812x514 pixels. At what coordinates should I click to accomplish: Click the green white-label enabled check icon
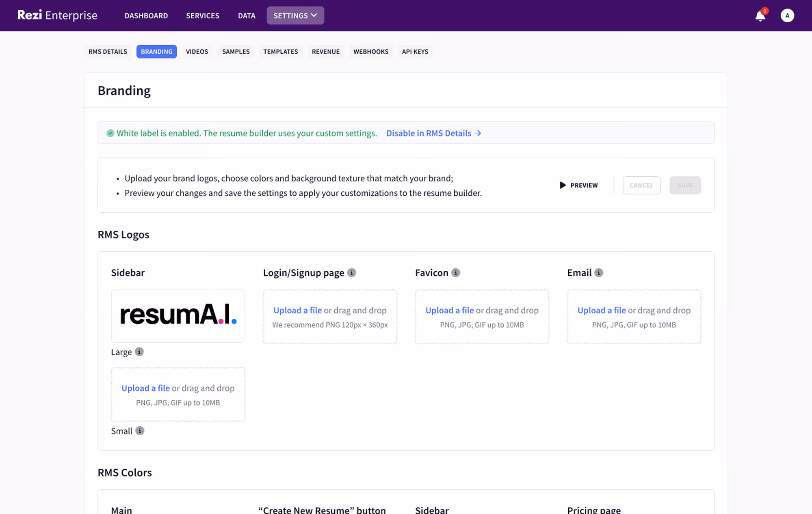[x=110, y=133]
